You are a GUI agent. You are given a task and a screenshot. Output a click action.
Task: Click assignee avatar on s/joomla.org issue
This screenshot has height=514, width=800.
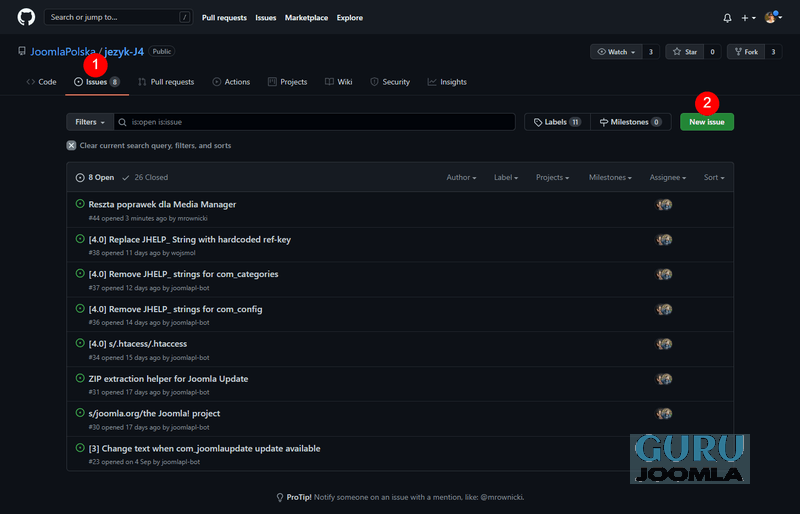(664, 413)
